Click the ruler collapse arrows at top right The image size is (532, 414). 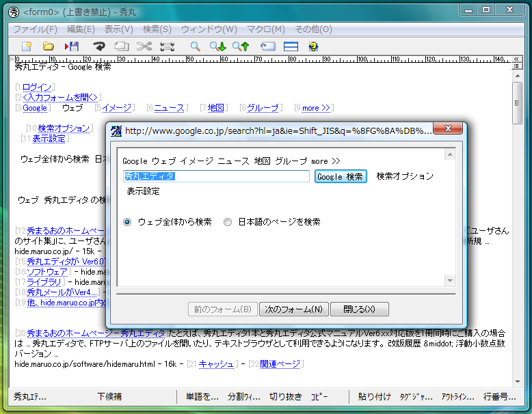(x=516, y=59)
